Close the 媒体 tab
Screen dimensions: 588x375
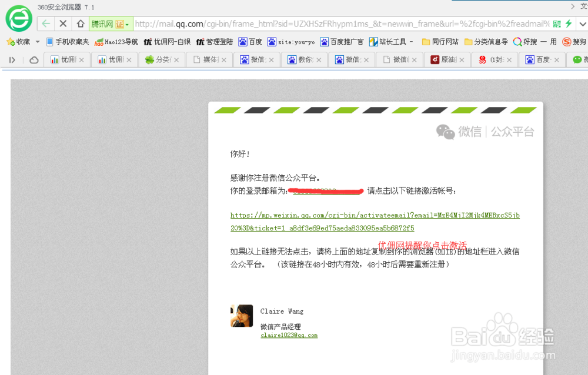click(x=224, y=60)
